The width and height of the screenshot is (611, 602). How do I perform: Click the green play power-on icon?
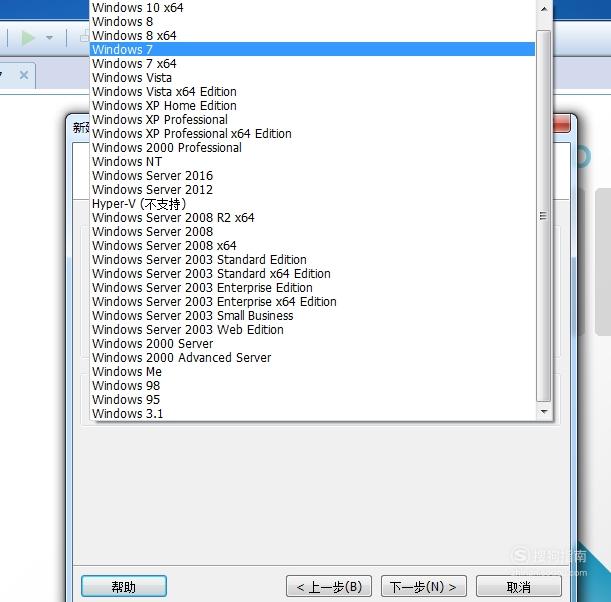28,38
